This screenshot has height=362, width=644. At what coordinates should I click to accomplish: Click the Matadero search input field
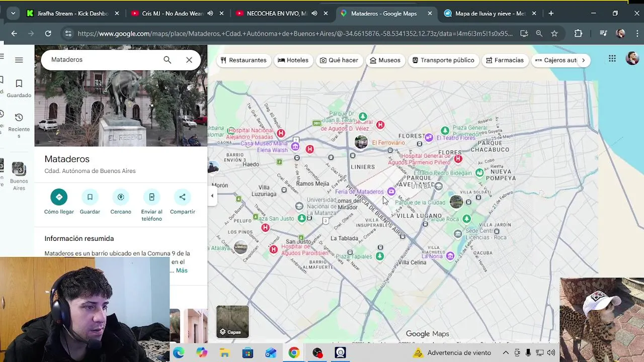103,60
